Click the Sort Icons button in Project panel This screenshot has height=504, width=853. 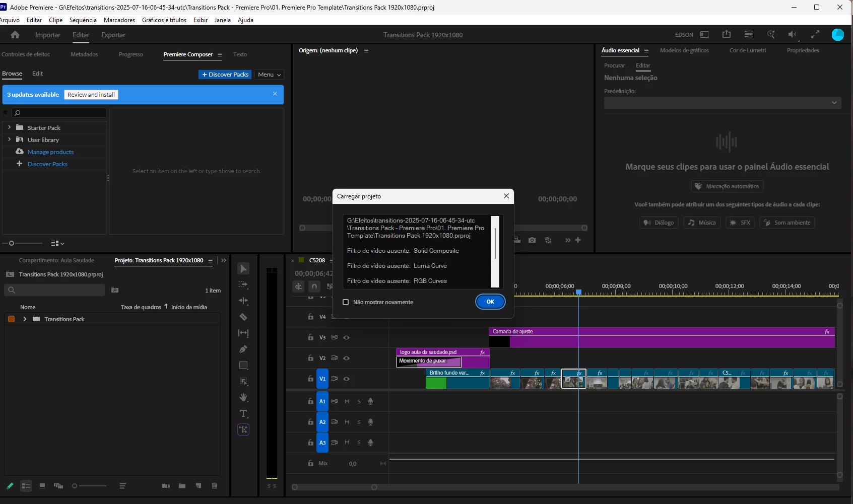(122, 486)
